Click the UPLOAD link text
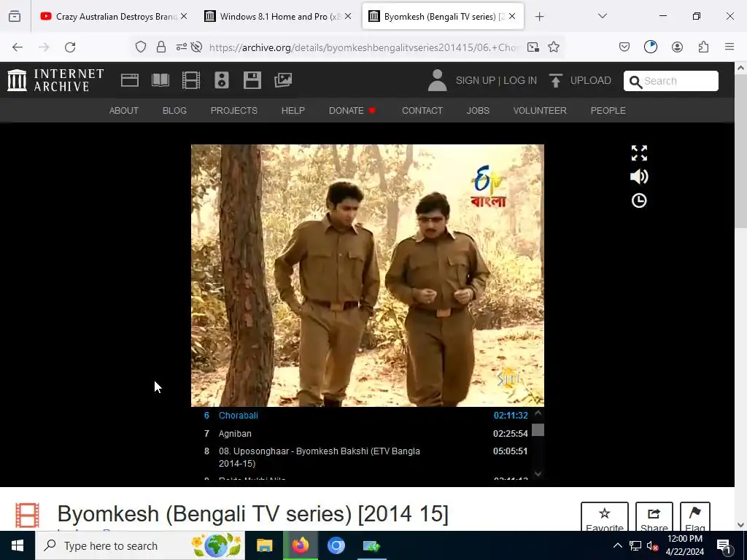Viewport: 747px width, 560px height. (x=590, y=80)
